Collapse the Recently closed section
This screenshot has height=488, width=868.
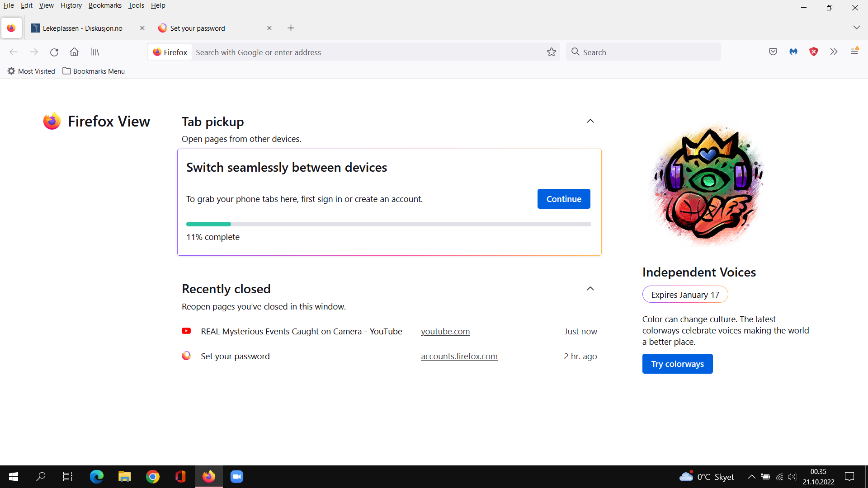point(590,289)
